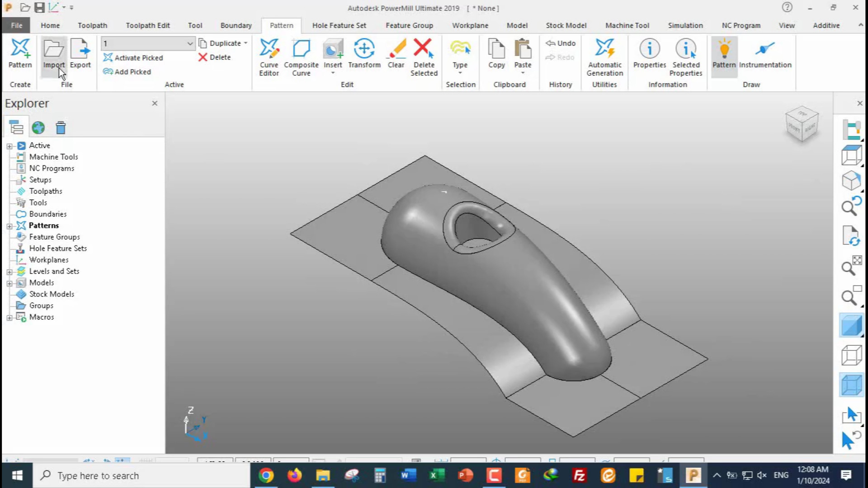
Task: Switch to the Simulation ribbon tab
Action: (685, 25)
